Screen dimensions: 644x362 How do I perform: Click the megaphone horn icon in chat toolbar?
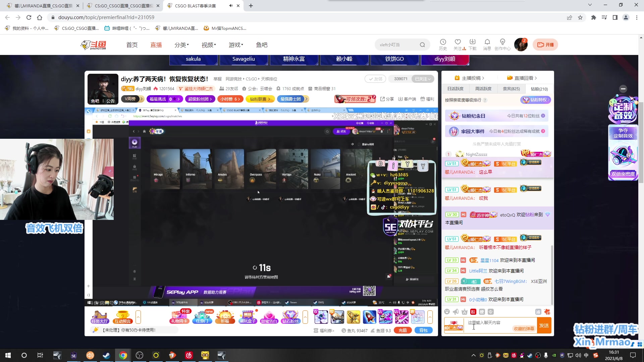coord(455,312)
